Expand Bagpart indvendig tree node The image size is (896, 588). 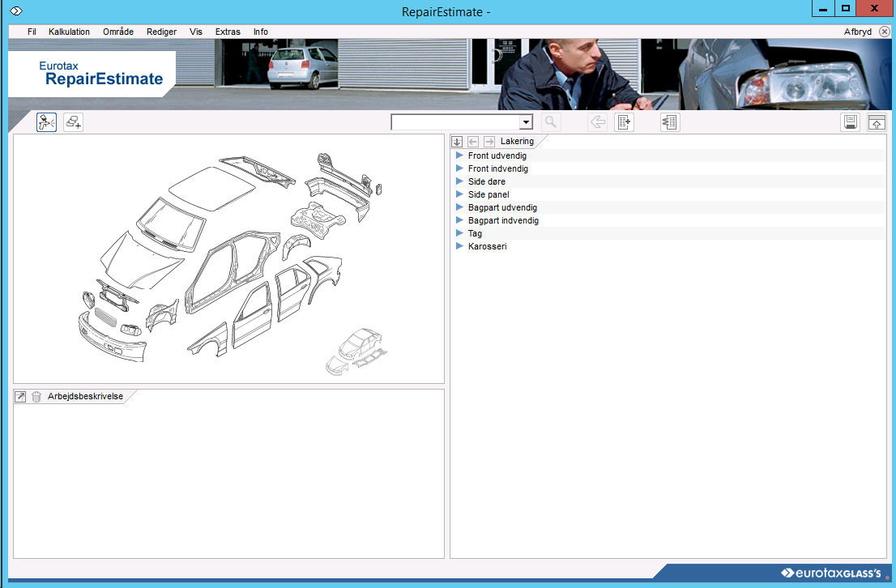pos(459,220)
